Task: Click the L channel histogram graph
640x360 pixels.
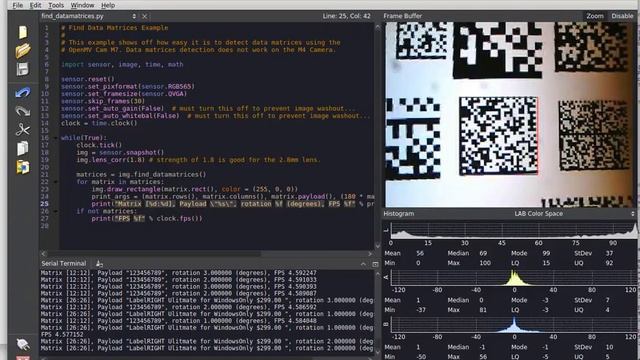Action: tap(513, 230)
